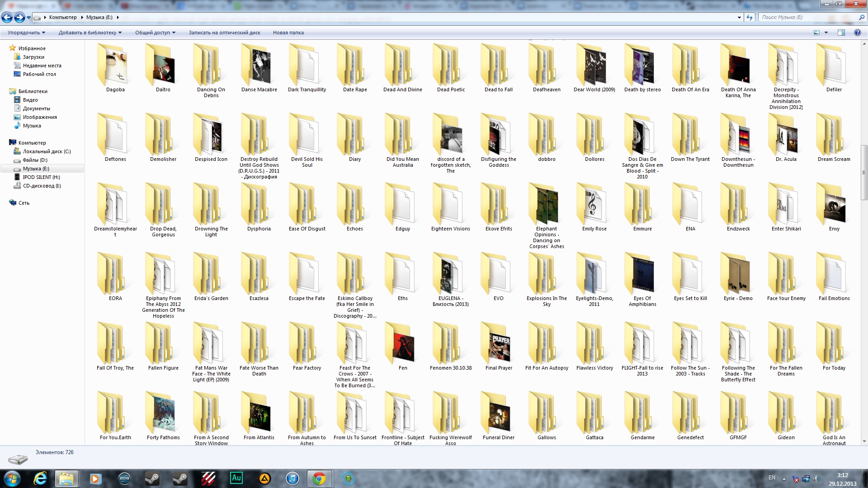Select Локальный диск (C:) in the sidebar
The width and height of the screenshot is (868, 488).
click(47, 151)
